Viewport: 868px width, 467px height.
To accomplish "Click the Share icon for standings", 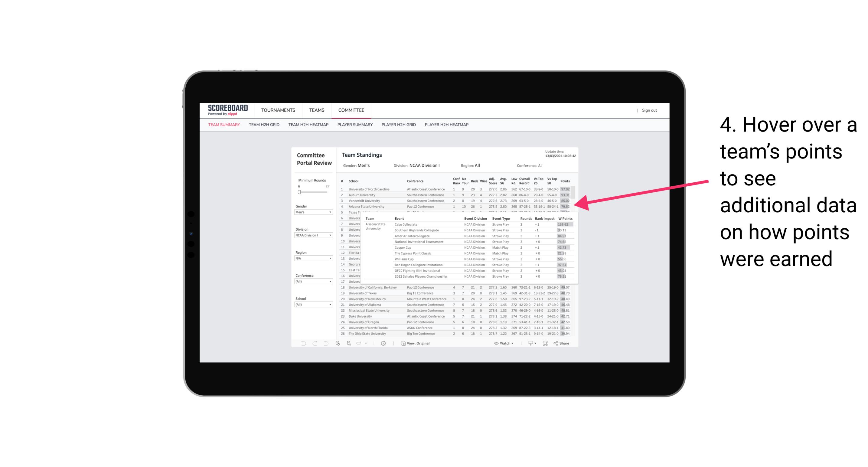I will coord(560,343).
